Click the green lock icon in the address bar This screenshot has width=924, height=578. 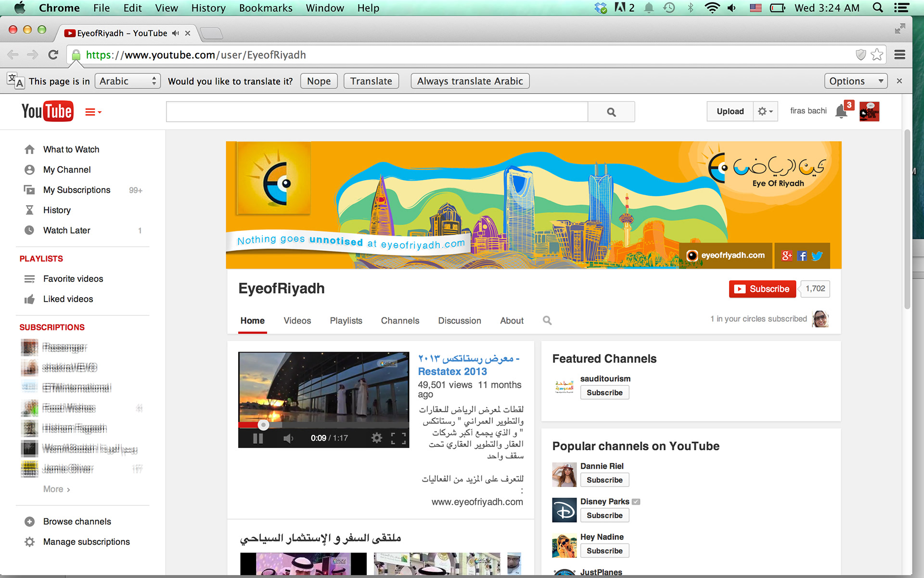[x=76, y=55]
